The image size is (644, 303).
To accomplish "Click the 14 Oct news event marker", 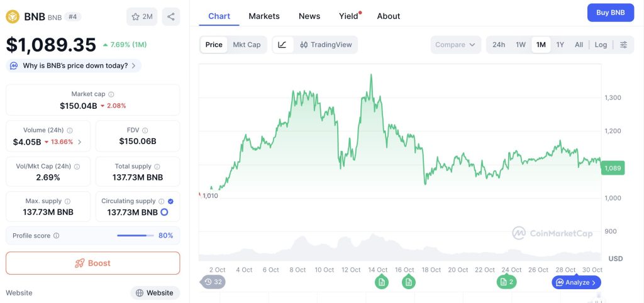I will point(381,282).
